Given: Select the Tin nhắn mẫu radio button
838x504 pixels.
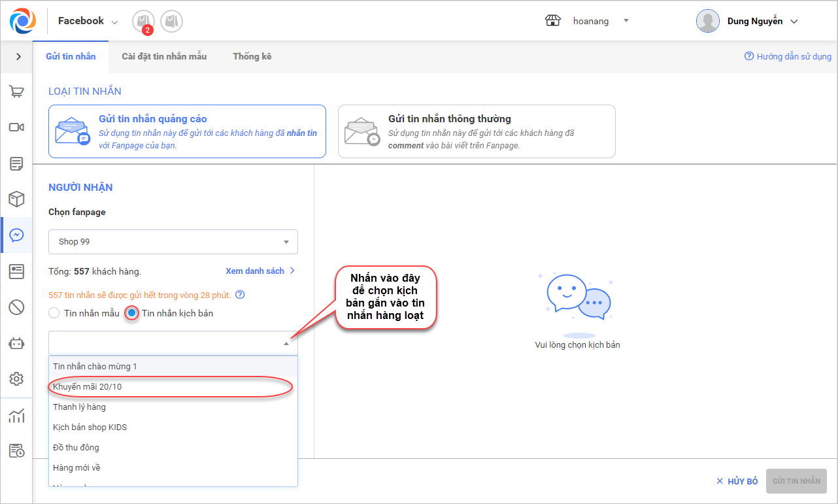Looking at the screenshot, I should tap(54, 313).
